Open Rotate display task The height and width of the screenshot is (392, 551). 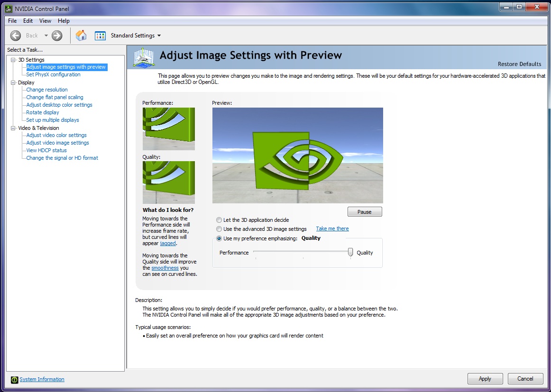(43, 112)
